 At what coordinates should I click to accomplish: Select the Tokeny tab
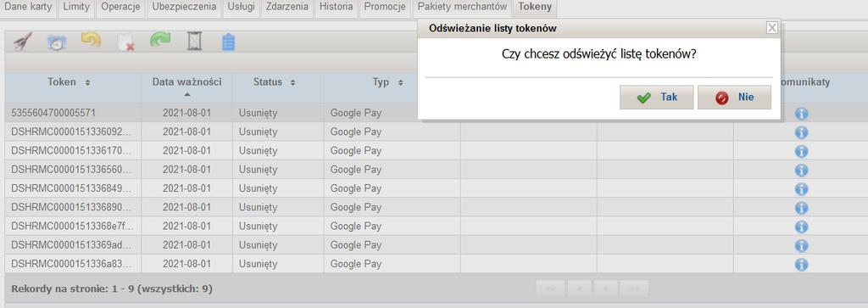pos(535,7)
